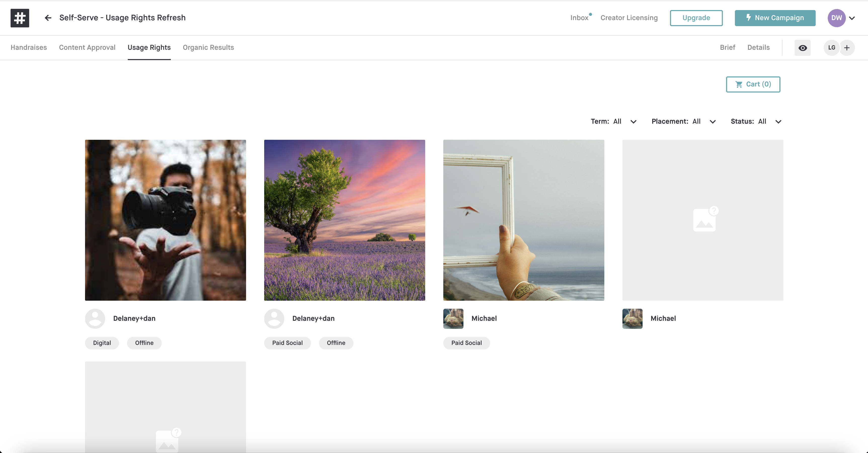The image size is (868, 453).
Task: Click the hashtag logo icon
Action: [20, 18]
